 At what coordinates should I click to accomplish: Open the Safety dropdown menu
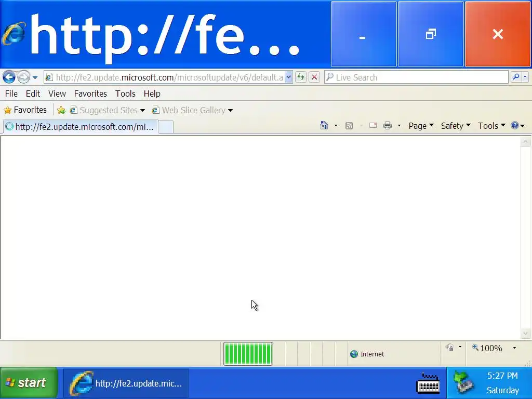(x=456, y=126)
